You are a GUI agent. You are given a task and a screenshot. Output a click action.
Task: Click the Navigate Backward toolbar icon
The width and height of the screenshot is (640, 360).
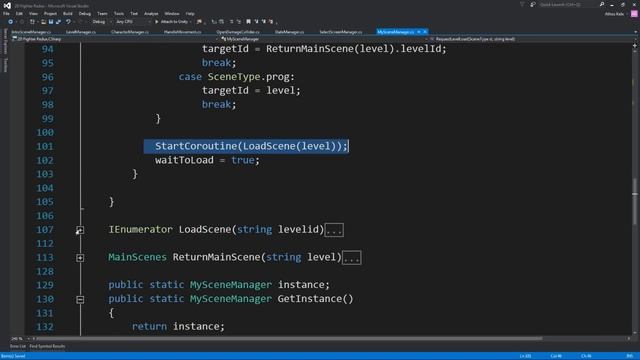pyautogui.click(x=11, y=22)
